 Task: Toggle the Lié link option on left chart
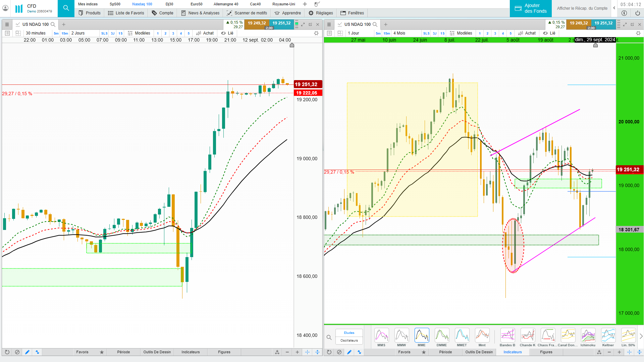pos(227,33)
